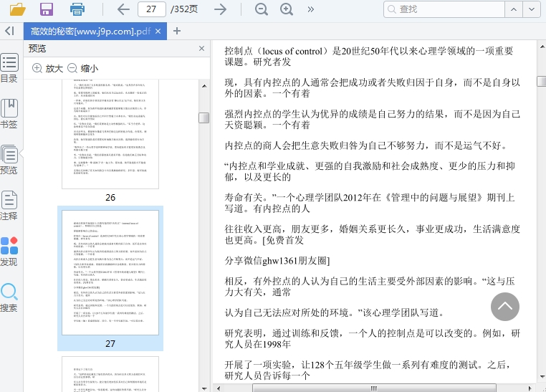Open the 发现 discover panel
Screen dimensions: 546x392
[x=9, y=252]
